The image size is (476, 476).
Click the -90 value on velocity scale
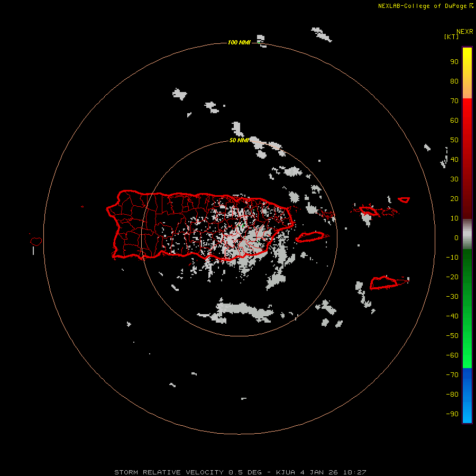pyautogui.click(x=452, y=414)
